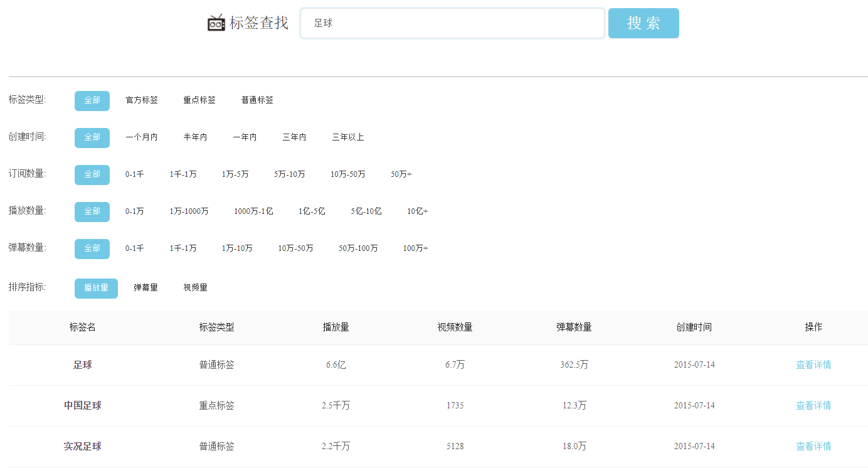Filter creation time to 一年内
The image size is (868, 473).
point(245,137)
